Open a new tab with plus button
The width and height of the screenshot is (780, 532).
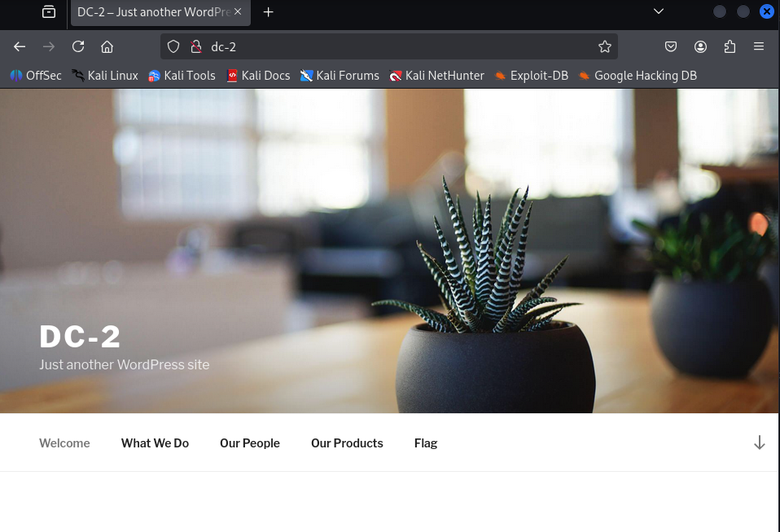point(269,11)
